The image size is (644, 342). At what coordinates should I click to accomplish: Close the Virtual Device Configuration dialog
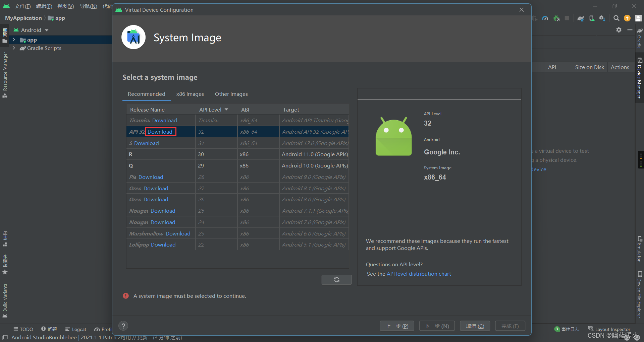[522, 10]
